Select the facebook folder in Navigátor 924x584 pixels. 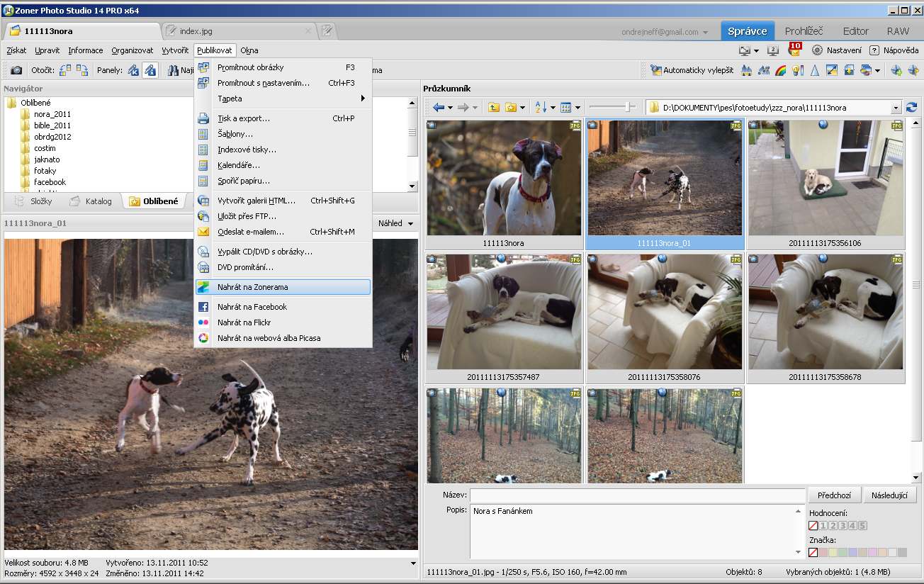coord(50,182)
